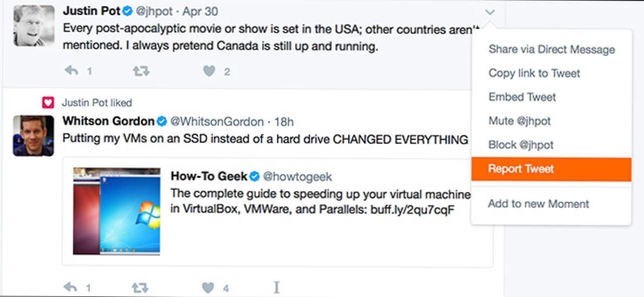Click Whitson Gordon's verified badge
Image resolution: width=644 pixels, height=297 pixels.
point(162,121)
